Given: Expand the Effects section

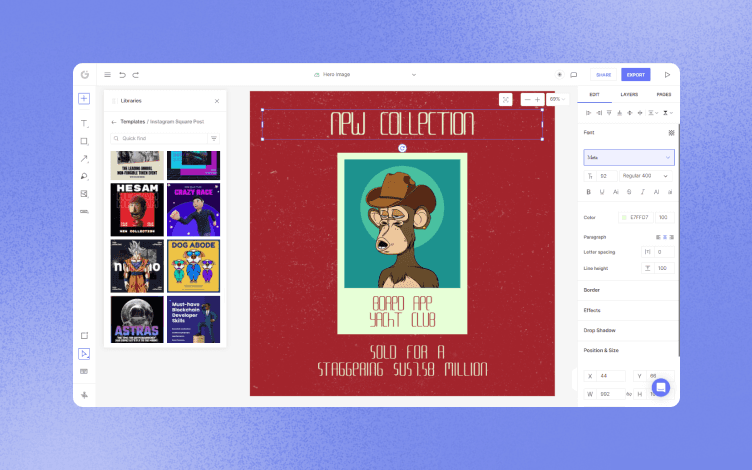Looking at the screenshot, I should [x=628, y=310].
